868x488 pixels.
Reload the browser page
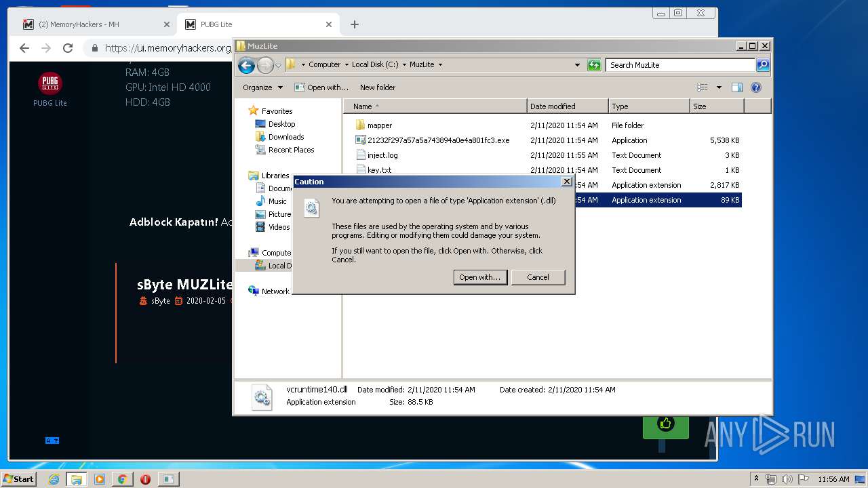point(68,48)
